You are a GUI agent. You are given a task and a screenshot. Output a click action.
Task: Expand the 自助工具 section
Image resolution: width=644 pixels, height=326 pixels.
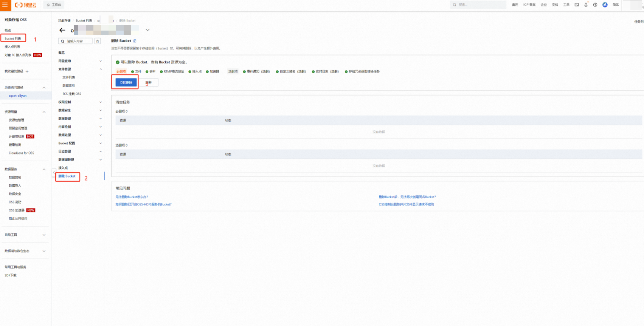[x=44, y=235]
